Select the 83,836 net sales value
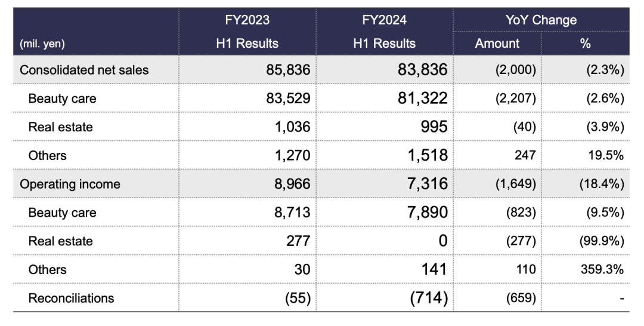This screenshot has width=644, height=326. (422, 70)
